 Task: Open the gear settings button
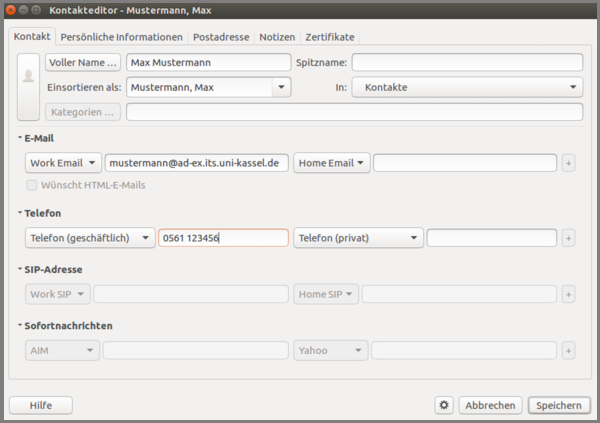click(444, 405)
